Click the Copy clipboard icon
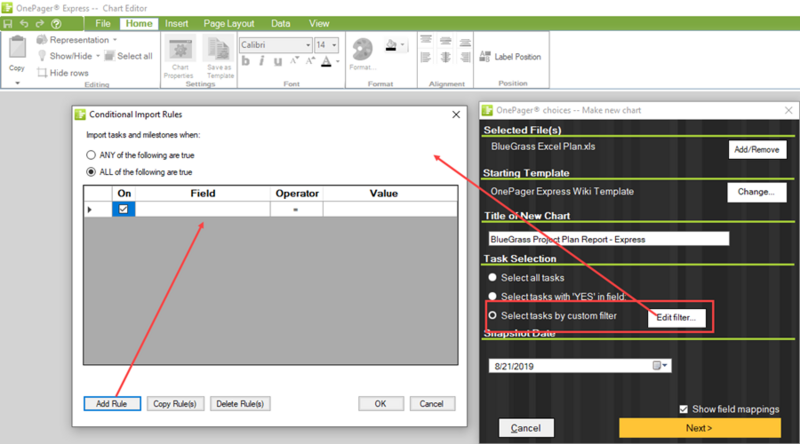The height and width of the screenshot is (444, 800). click(17, 47)
